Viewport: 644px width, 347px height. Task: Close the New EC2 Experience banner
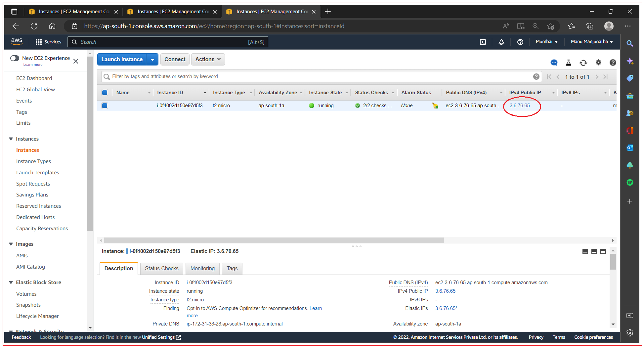pos(76,61)
